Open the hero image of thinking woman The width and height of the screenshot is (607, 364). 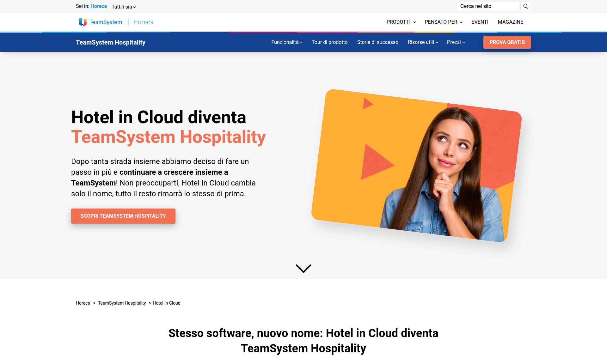pyautogui.click(x=416, y=166)
